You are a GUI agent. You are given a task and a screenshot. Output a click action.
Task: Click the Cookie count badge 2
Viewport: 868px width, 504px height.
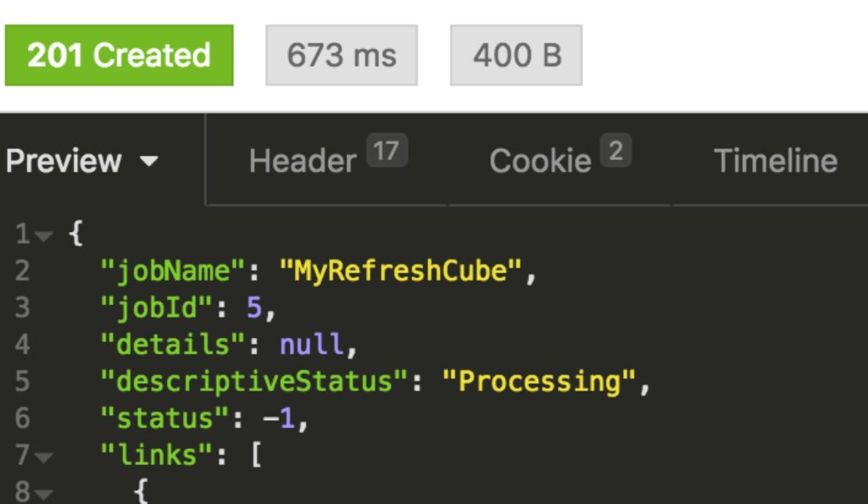pyautogui.click(x=616, y=152)
